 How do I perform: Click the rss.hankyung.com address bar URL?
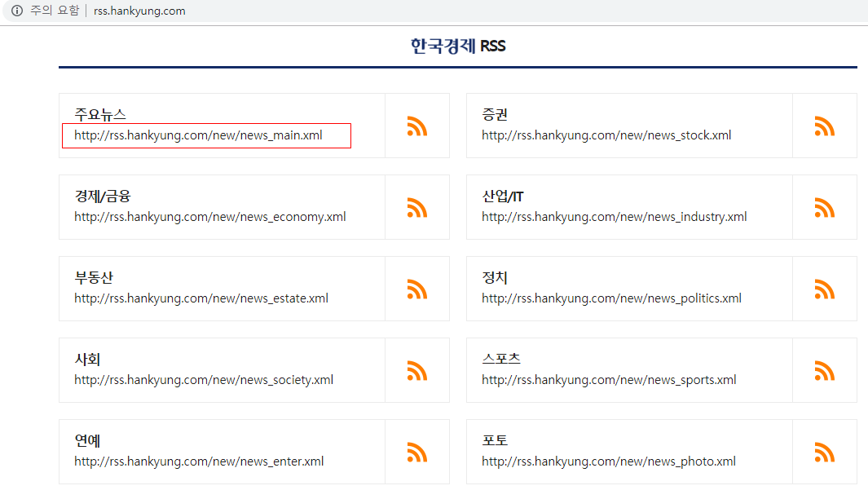pos(139,11)
